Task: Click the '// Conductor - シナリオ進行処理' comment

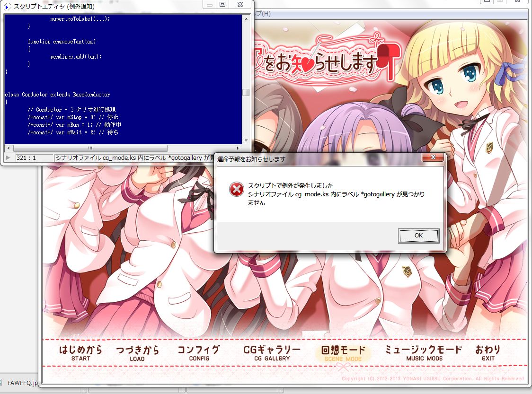Action: 71,110
